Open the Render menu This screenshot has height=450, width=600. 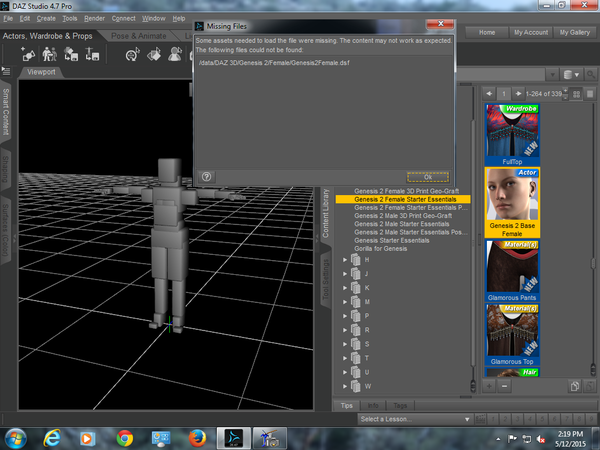tap(94, 18)
